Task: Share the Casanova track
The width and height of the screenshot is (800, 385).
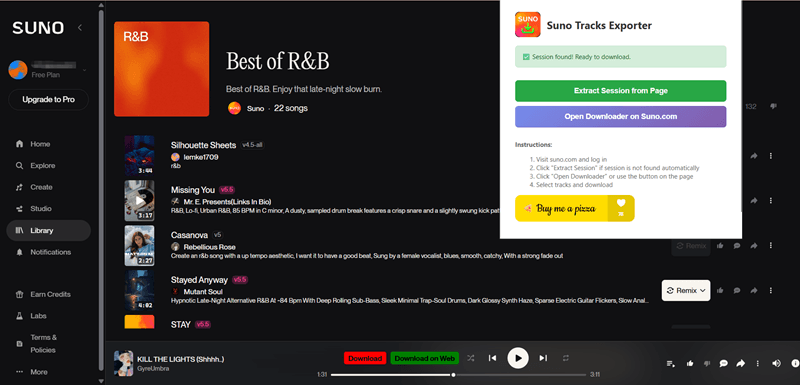Action: (754, 245)
